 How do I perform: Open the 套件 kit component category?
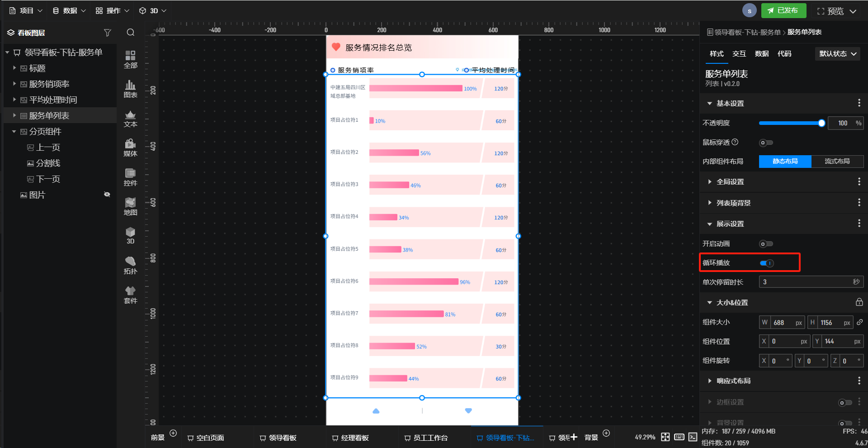(x=130, y=295)
